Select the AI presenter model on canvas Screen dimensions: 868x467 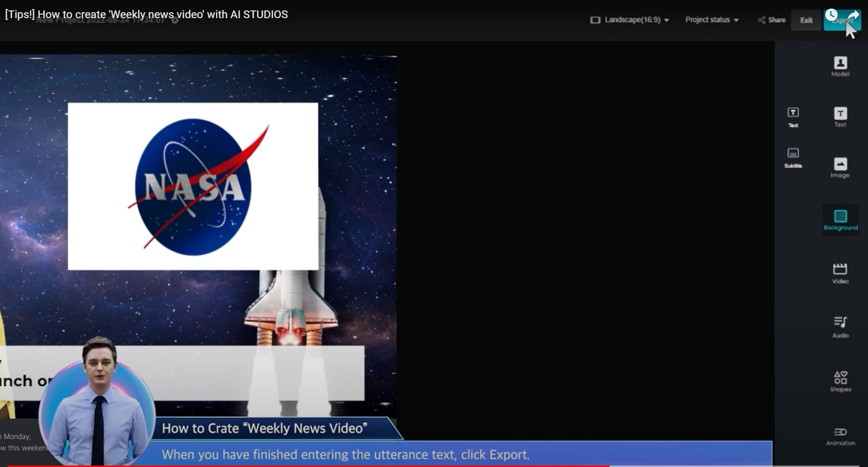point(97,401)
